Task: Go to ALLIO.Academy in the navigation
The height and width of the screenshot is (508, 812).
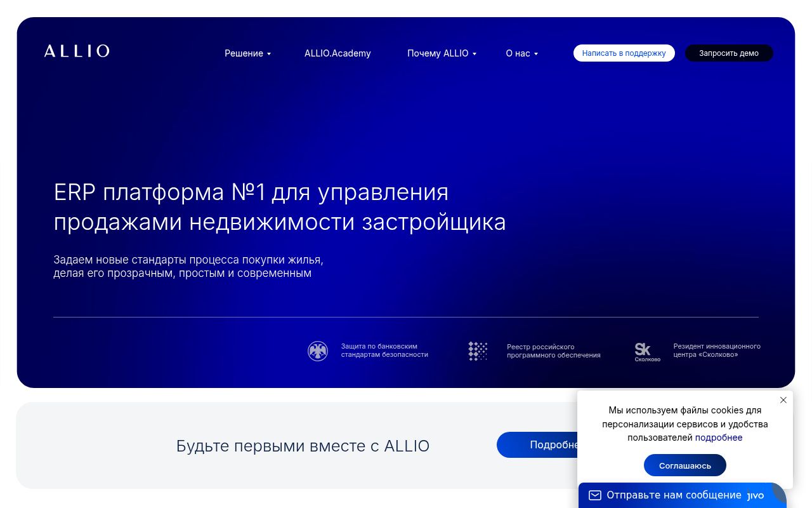Action: pos(337,53)
